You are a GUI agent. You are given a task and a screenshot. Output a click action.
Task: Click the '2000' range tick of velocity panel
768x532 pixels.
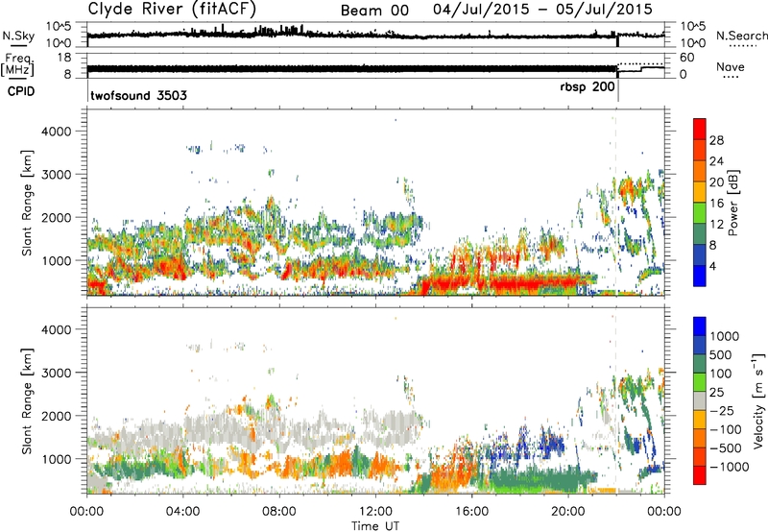[56, 416]
